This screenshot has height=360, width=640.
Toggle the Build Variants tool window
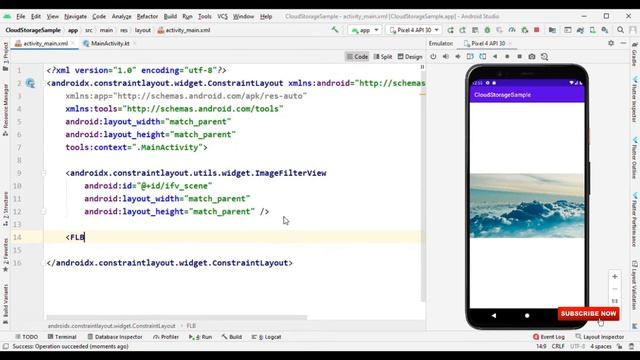(5, 304)
